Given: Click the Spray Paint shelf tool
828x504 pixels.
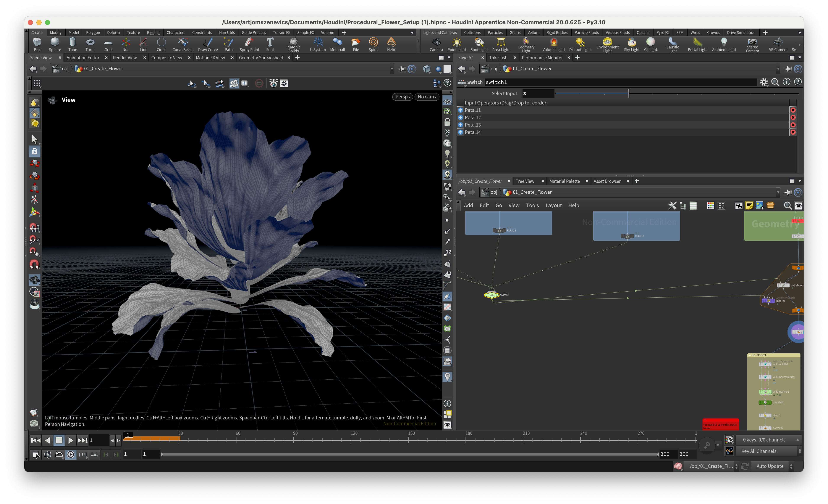Looking at the screenshot, I should pos(249,44).
